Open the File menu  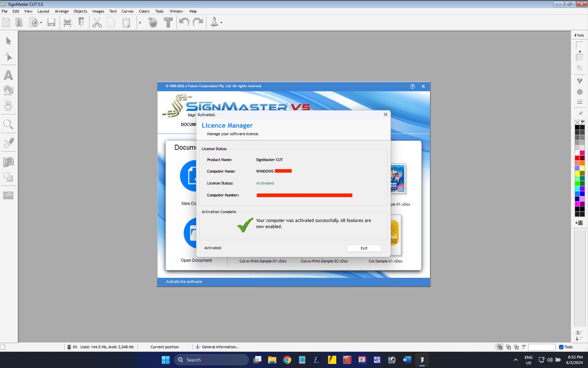click(5, 11)
